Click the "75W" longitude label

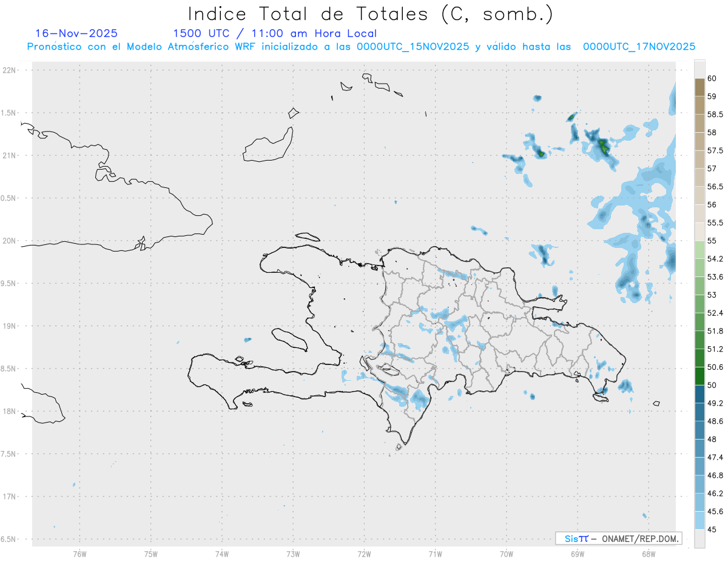click(150, 554)
